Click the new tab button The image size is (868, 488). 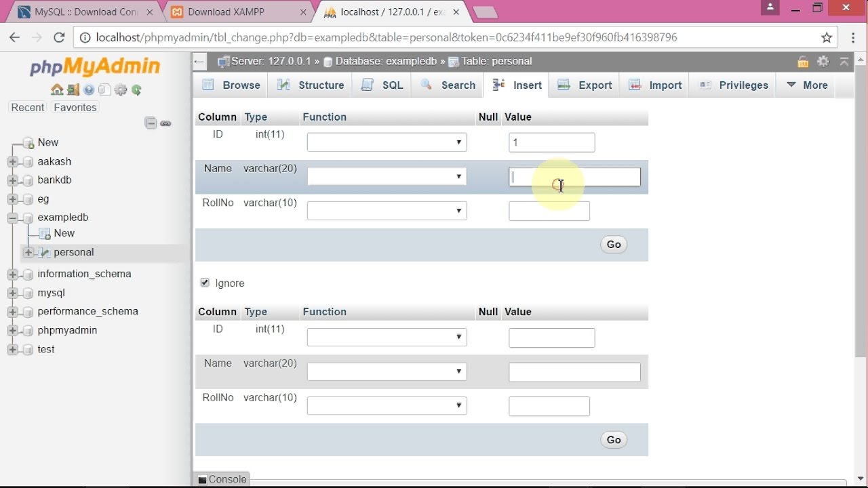click(484, 12)
